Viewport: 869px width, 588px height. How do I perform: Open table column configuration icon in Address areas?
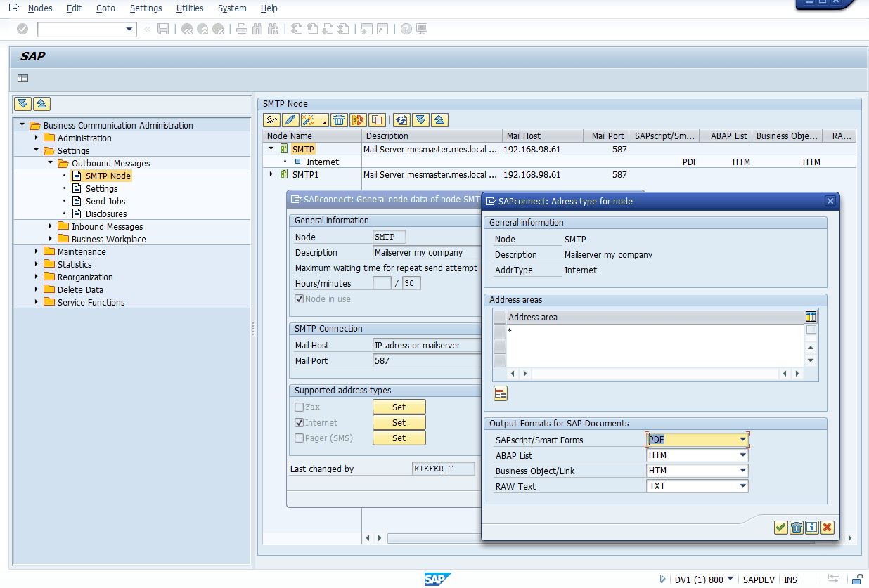point(811,317)
